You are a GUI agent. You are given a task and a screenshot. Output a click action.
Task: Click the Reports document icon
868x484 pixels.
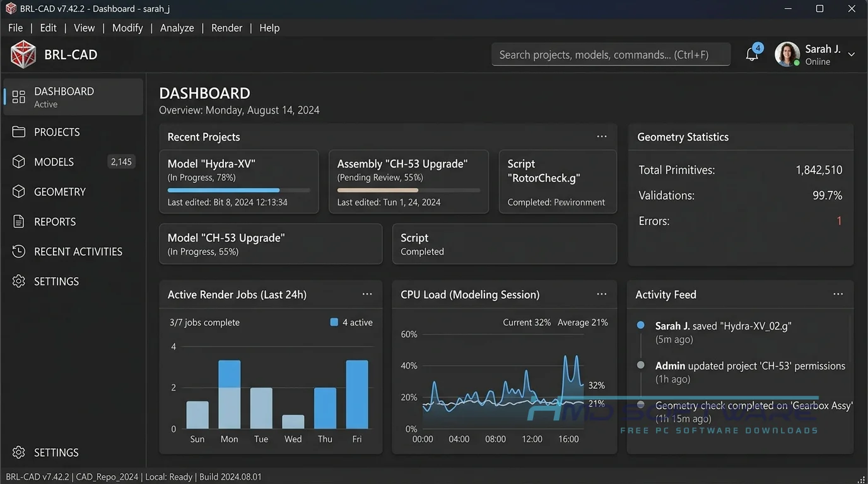click(19, 222)
